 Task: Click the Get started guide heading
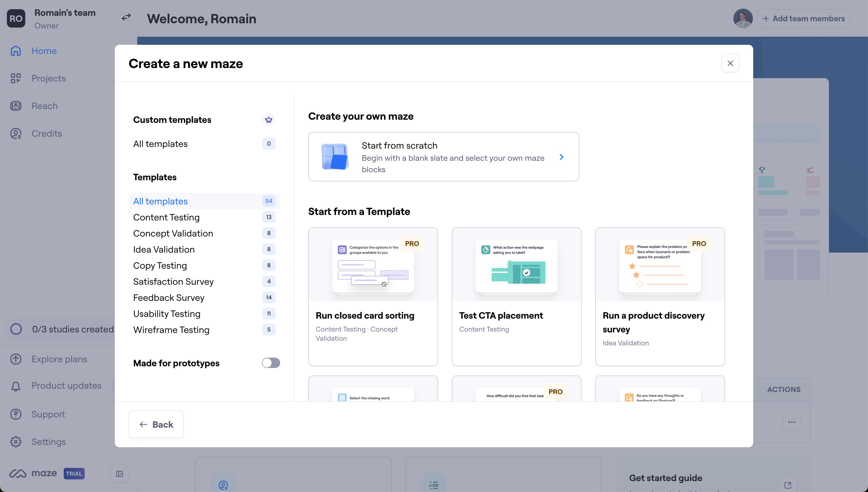[665, 478]
